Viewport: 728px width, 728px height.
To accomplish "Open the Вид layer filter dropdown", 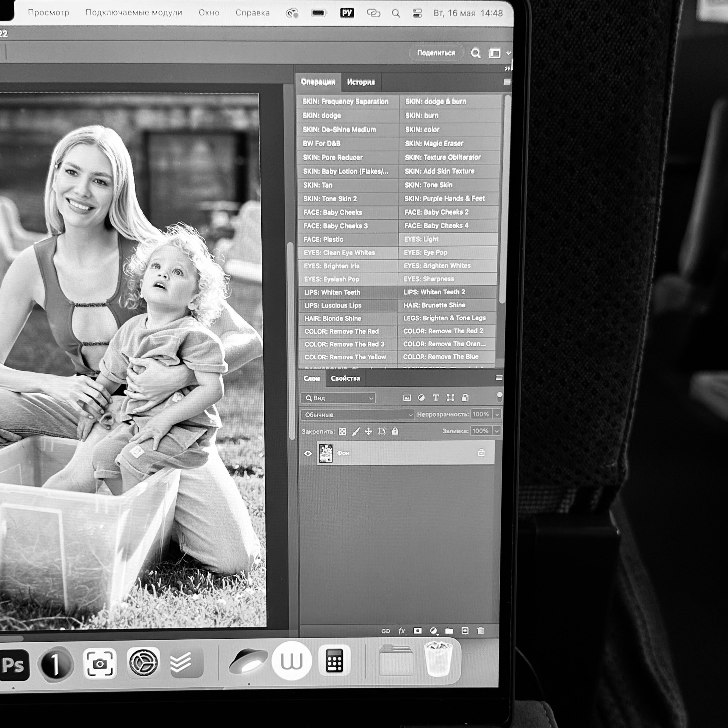I will tap(338, 398).
